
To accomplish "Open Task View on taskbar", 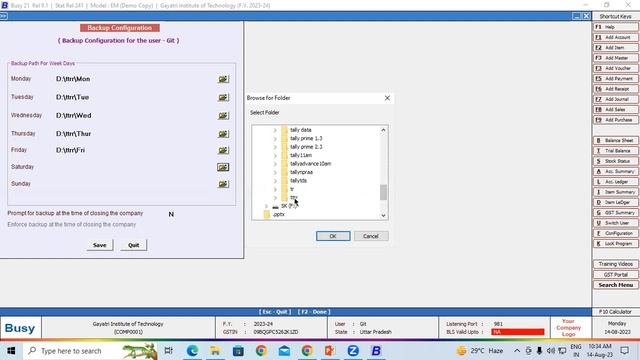I will pyautogui.click(x=168, y=351).
